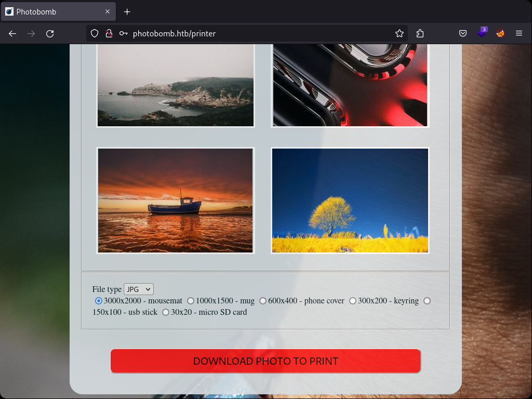Click the URL address bar
The height and width of the screenshot is (399, 532).
[x=260, y=33]
